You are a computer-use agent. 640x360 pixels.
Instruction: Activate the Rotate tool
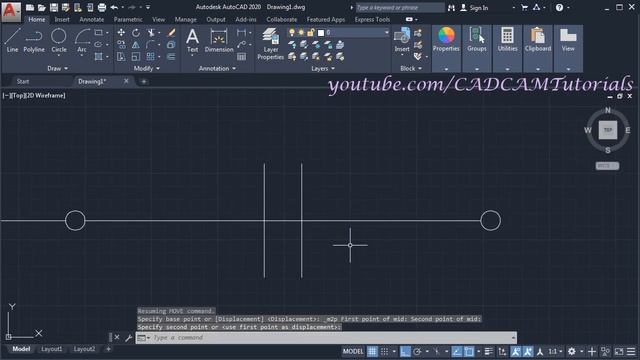coord(136,33)
